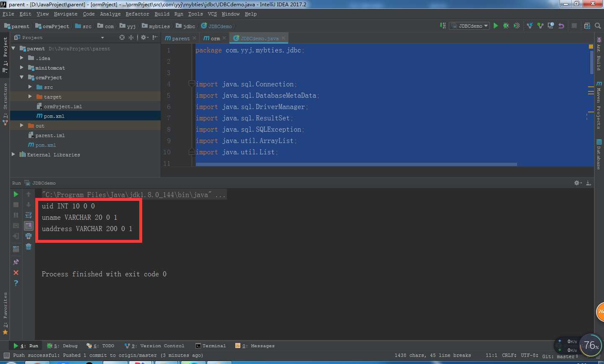Open the VCS menu
The height and width of the screenshot is (364, 604).
(x=212, y=14)
